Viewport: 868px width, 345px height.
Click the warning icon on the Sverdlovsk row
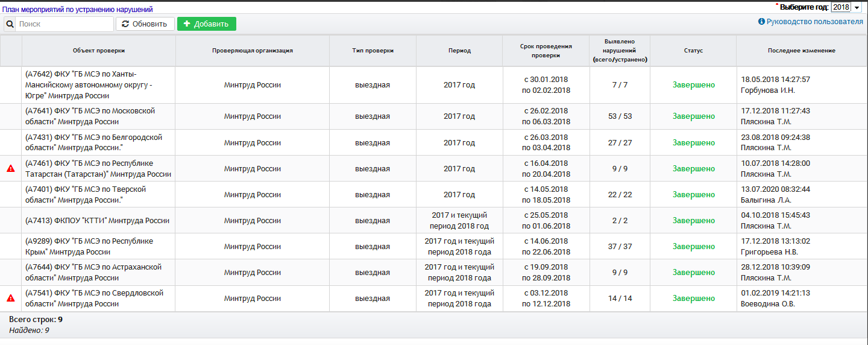click(x=10, y=298)
